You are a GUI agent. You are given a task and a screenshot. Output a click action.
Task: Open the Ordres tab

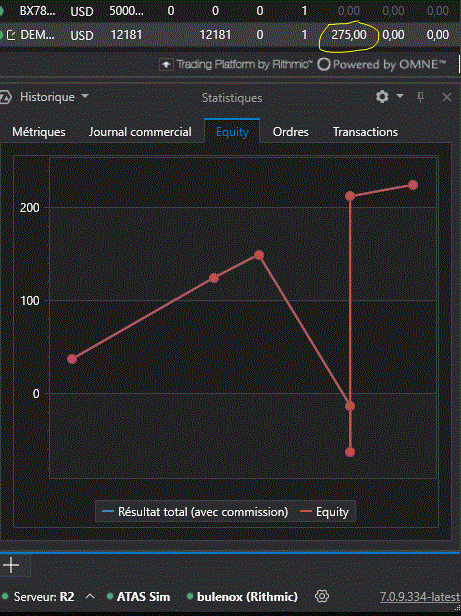click(x=290, y=132)
